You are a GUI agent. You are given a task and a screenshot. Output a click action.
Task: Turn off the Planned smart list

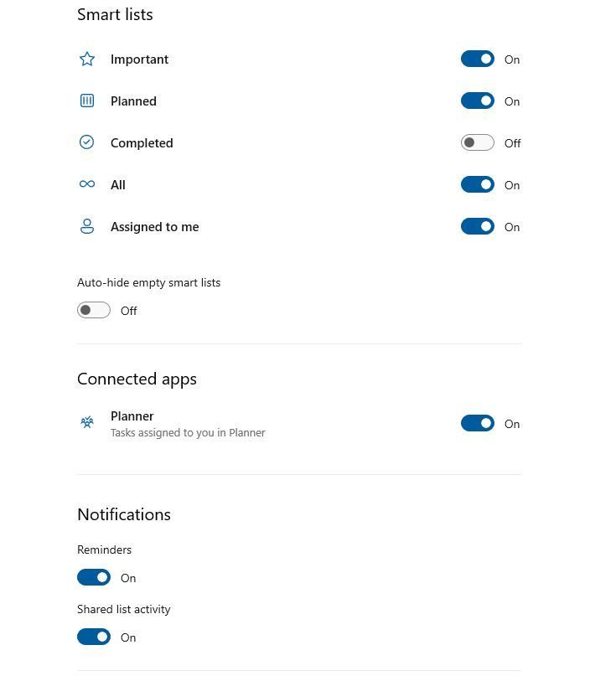pos(478,101)
